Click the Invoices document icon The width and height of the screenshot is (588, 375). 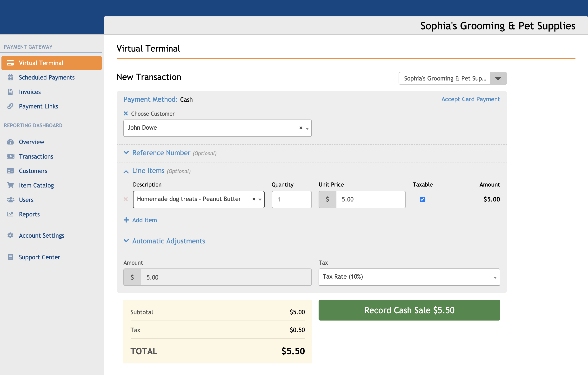point(10,92)
